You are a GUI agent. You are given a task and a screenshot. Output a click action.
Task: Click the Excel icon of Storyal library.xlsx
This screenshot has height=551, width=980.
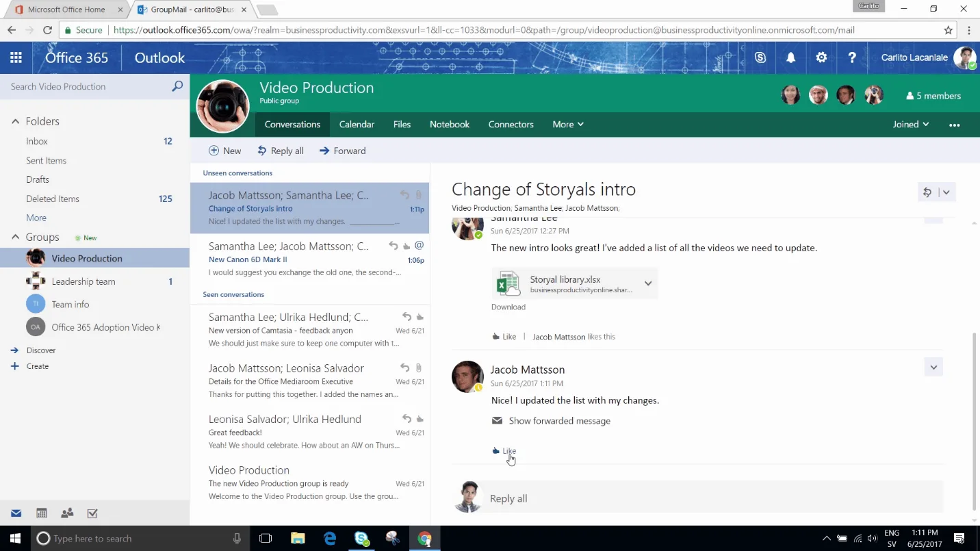(508, 283)
